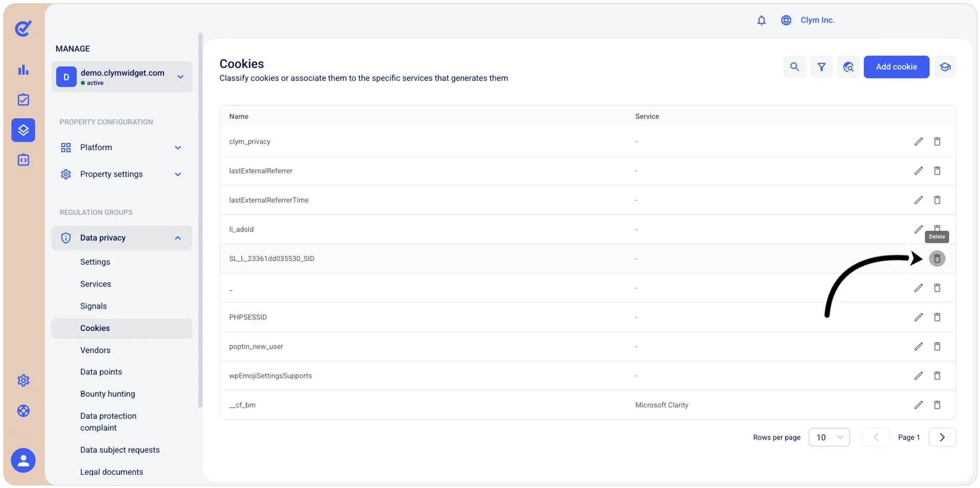This screenshot has width=980, height=488.
Task: Click the Microsoft Clarity service cell
Action: [662, 405]
